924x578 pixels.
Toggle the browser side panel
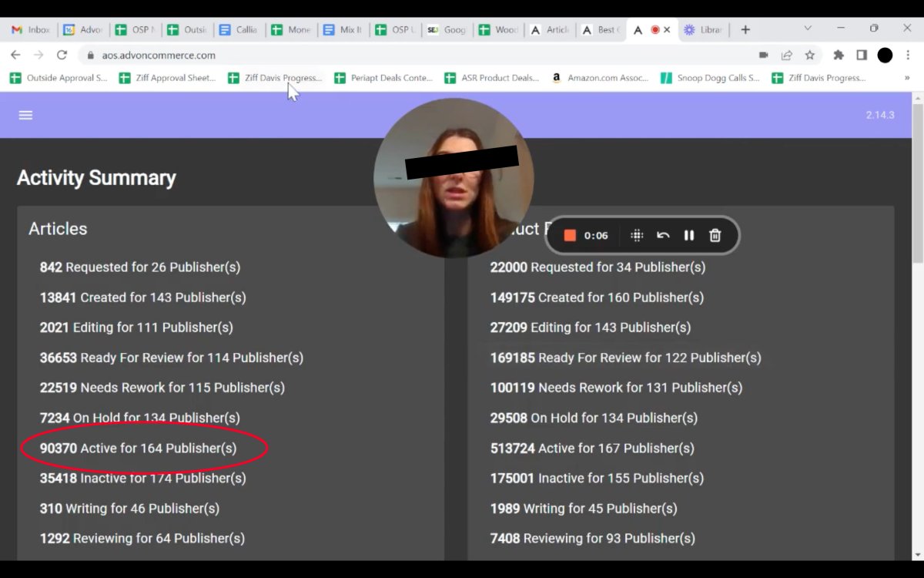862,55
